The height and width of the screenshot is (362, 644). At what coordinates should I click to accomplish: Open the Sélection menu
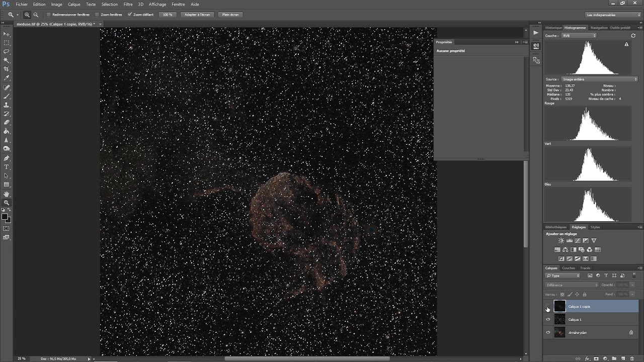pyautogui.click(x=109, y=4)
